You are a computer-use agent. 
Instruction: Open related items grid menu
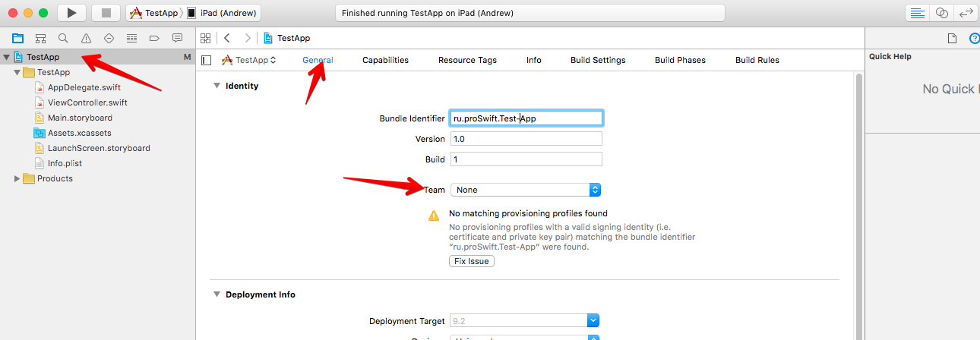click(x=204, y=38)
